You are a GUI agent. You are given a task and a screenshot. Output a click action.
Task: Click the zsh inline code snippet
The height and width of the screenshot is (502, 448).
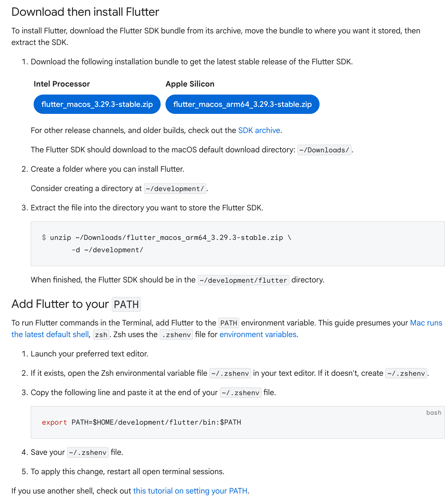tap(101, 334)
